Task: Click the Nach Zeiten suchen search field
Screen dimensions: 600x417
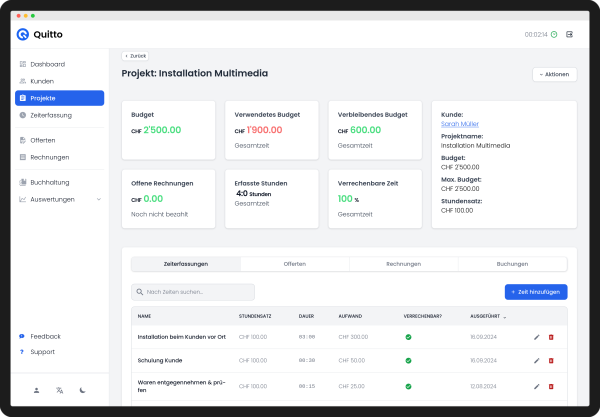Action: 193,292
